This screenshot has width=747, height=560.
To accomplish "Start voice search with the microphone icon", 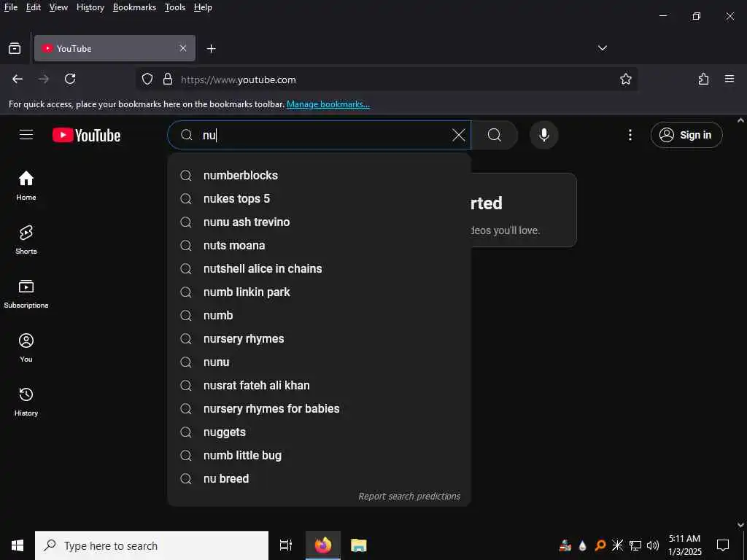I will tap(543, 135).
